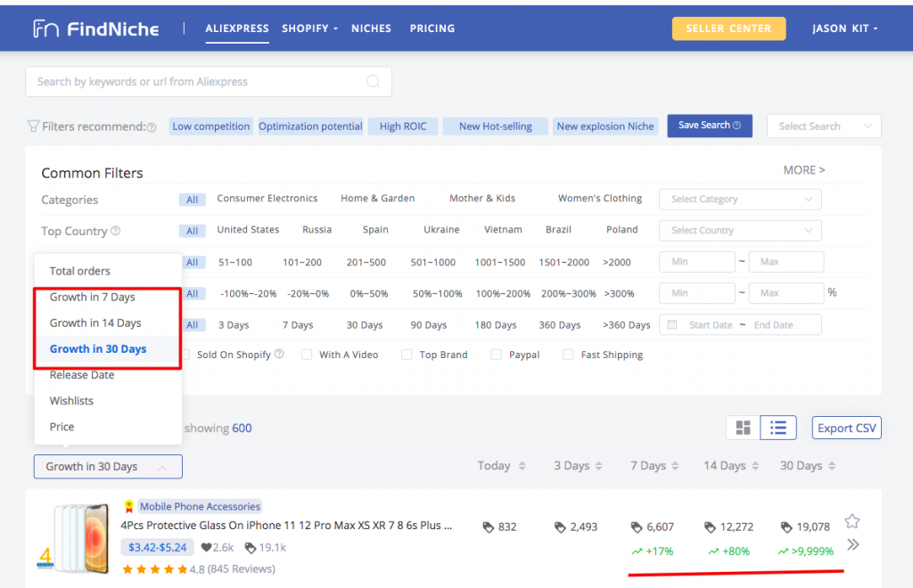The image size is (913, 588).
Task: Click the filter funnel icon
Action: (33, 127)
